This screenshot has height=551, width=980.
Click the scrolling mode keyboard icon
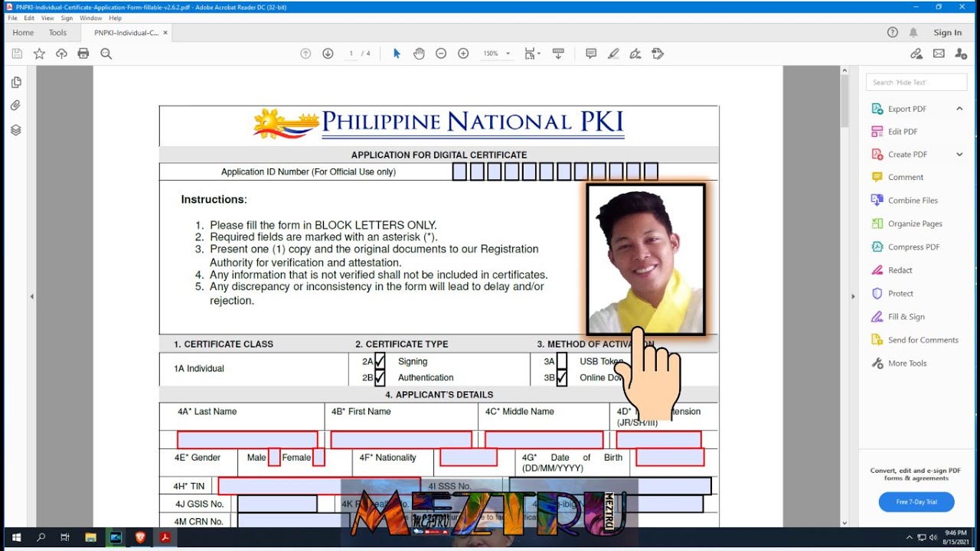pos(558,54)
